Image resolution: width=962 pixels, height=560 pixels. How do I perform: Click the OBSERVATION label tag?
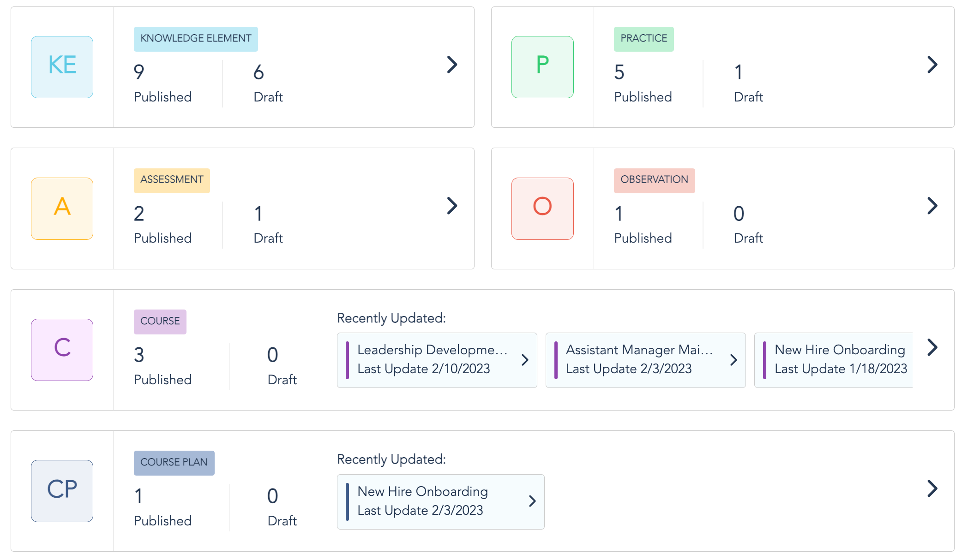[x=654, y=180]
